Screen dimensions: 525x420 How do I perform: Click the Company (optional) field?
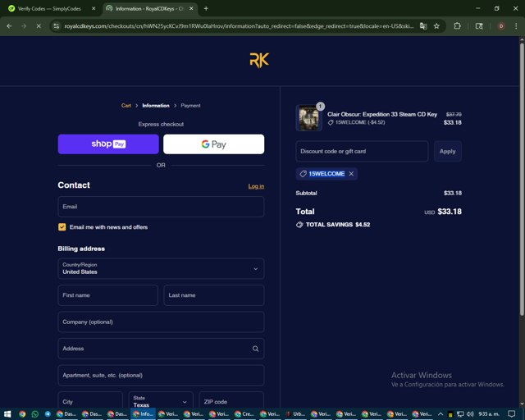point(161,322)
